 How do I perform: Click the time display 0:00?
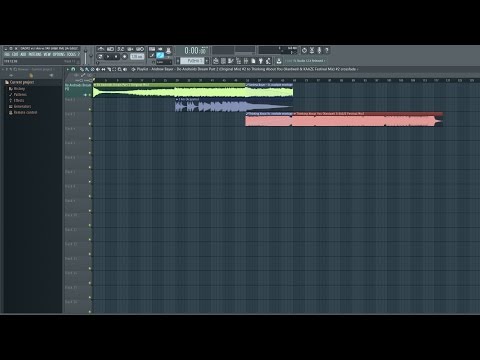click(196, 51)
